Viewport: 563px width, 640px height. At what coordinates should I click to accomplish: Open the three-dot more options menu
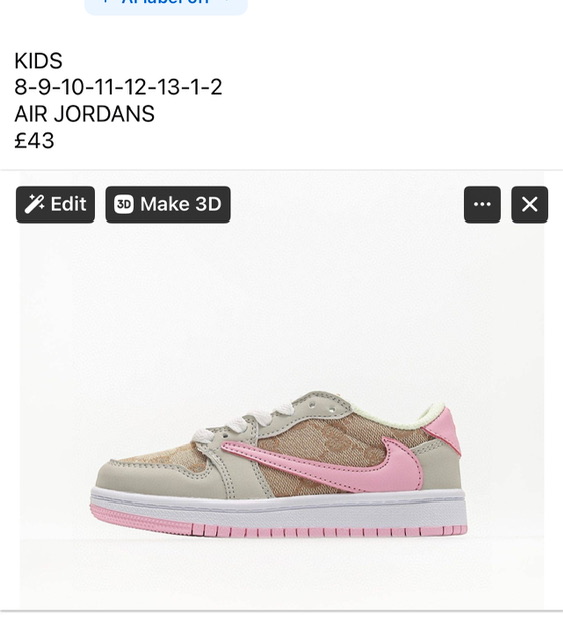(482, 204)
